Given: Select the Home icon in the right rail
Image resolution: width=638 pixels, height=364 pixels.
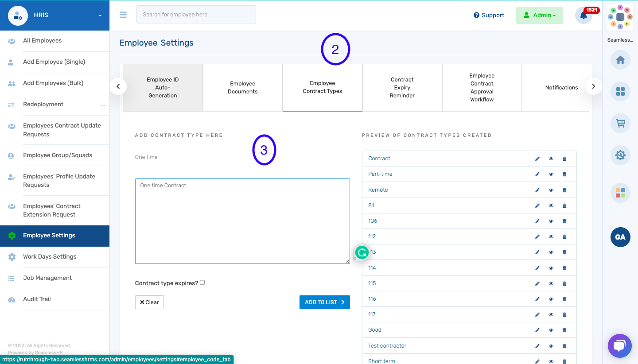Looking at the screenshot, I should coord(620,59).
